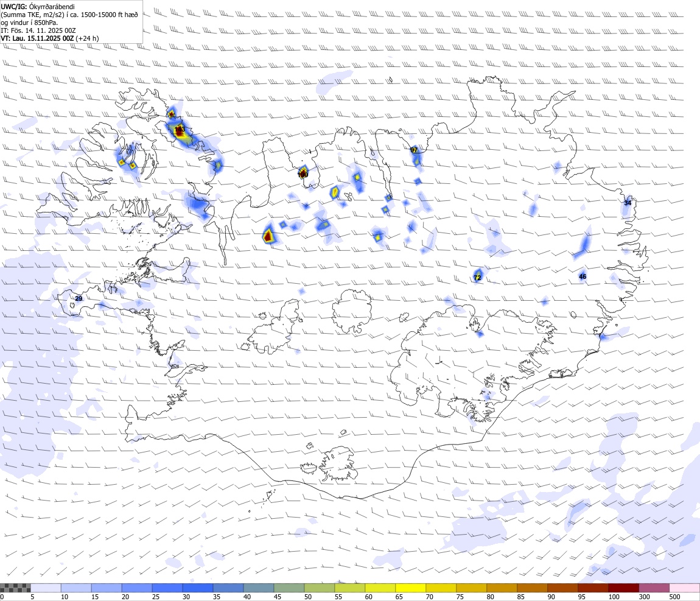
Task: Select the purple 300–500 legend swatch
Action: coord(654,588)
